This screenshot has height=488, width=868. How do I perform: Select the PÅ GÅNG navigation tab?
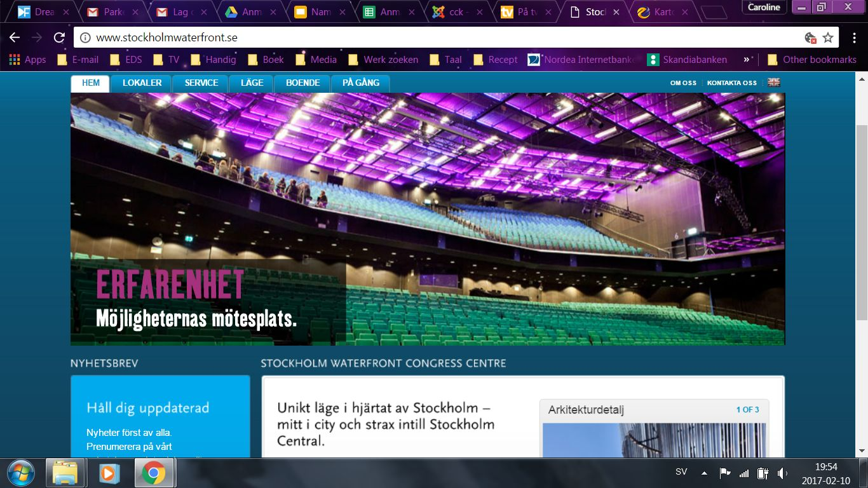pyautogui.click(x=360, y=83)
